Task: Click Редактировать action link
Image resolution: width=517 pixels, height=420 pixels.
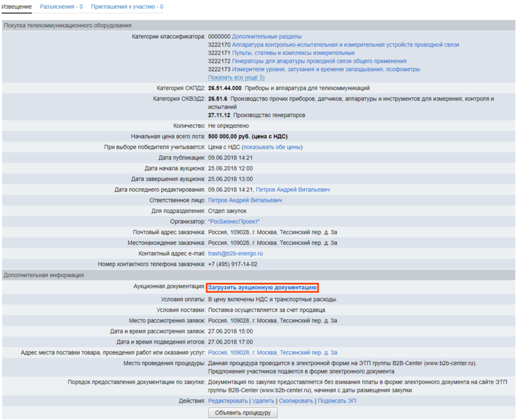Action: 227,401
